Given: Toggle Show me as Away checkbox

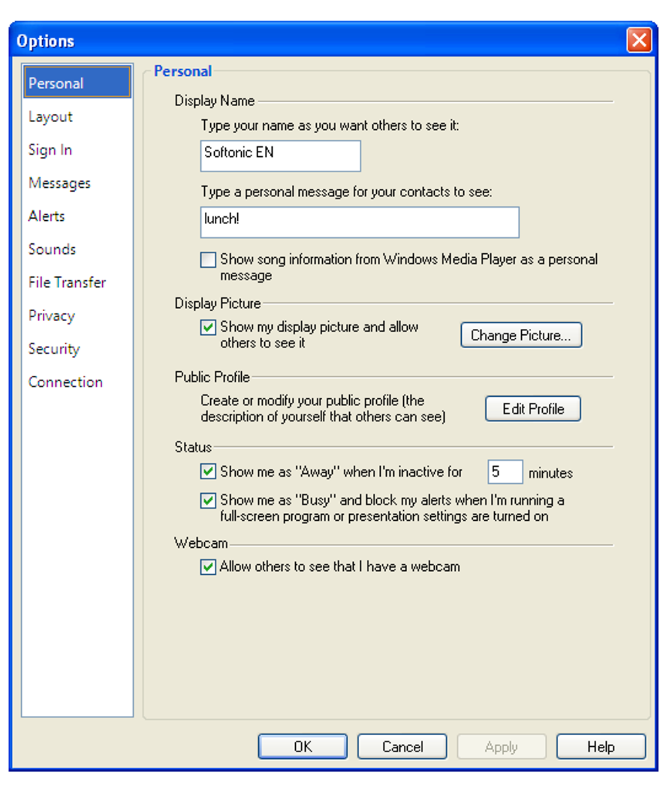Looking at the screenshot, I should tap(208, 471).
